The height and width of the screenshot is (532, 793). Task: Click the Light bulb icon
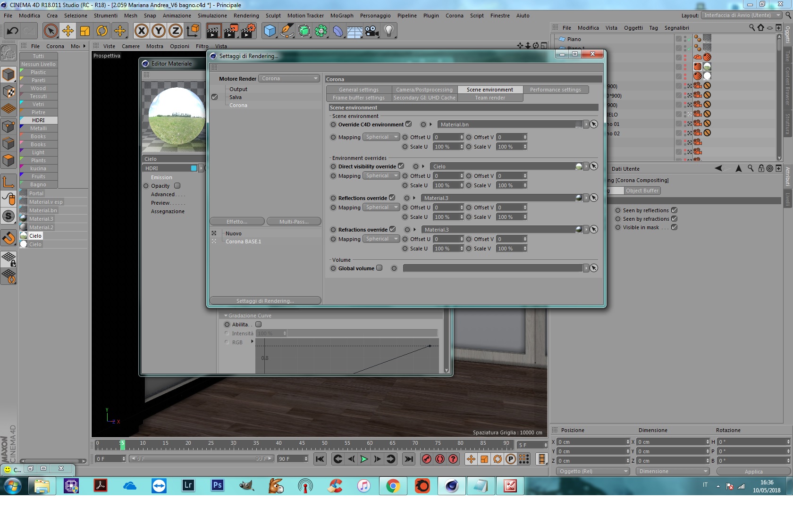(389, 31)
